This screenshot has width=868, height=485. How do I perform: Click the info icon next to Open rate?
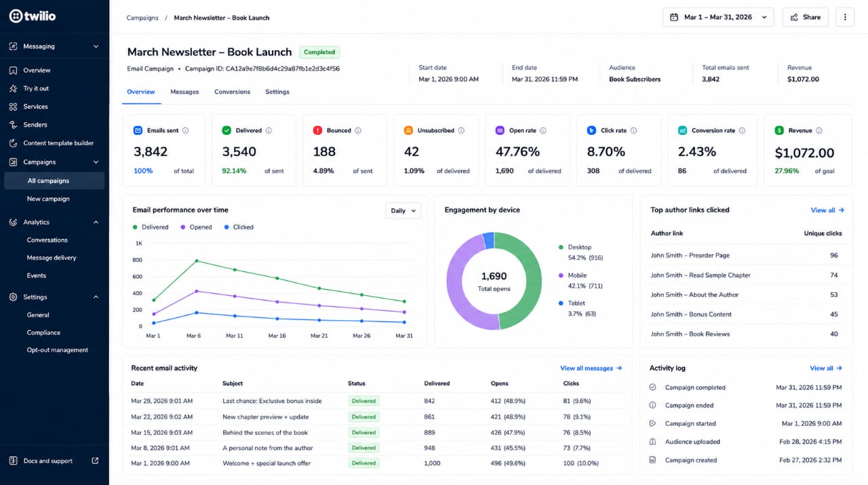pos(543,130)
